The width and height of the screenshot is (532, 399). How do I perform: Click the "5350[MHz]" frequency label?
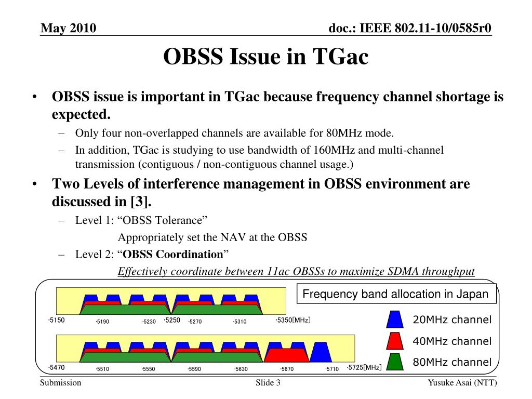click(293, 320)
